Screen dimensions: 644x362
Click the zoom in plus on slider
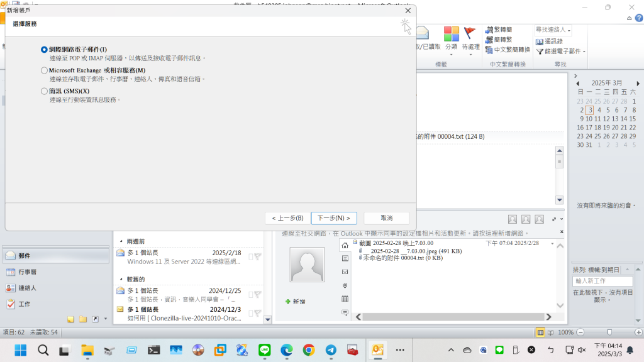pyautogui.click(x=635, y=332)
